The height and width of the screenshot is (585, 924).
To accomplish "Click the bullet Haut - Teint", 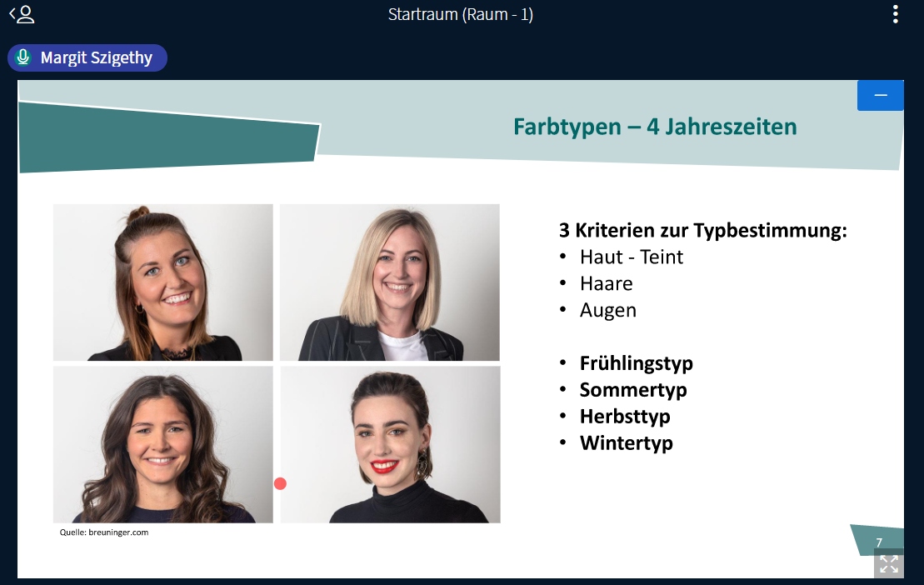I will click(631, 257).
